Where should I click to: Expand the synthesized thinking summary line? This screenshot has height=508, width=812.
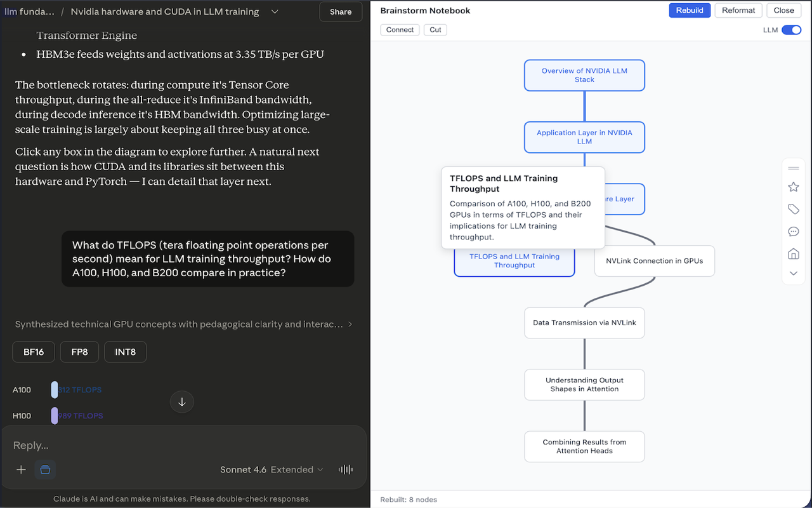(183, 324)
